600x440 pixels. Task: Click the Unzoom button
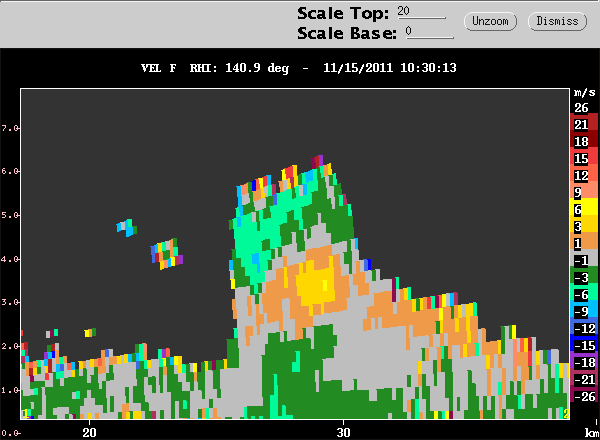[490, 21]
